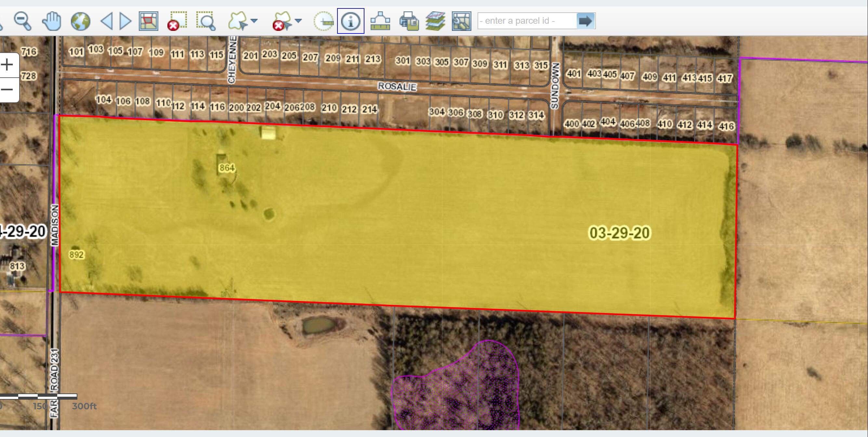
Task: Select the zoom out magnifier tool
Action: click(22, 21)
